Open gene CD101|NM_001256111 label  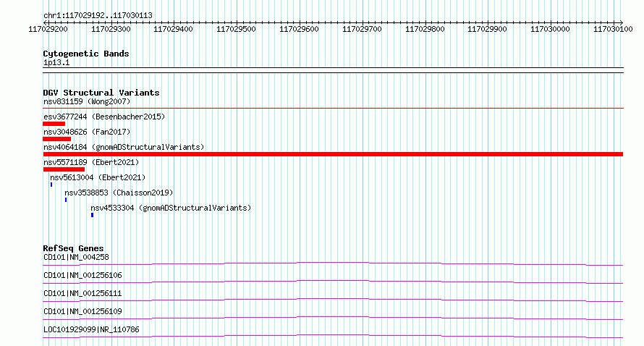pos(82,293)
